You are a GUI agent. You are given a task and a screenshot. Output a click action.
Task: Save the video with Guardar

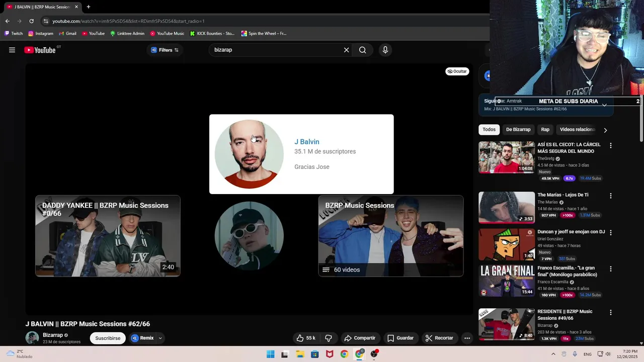click(x=400, y=338)
